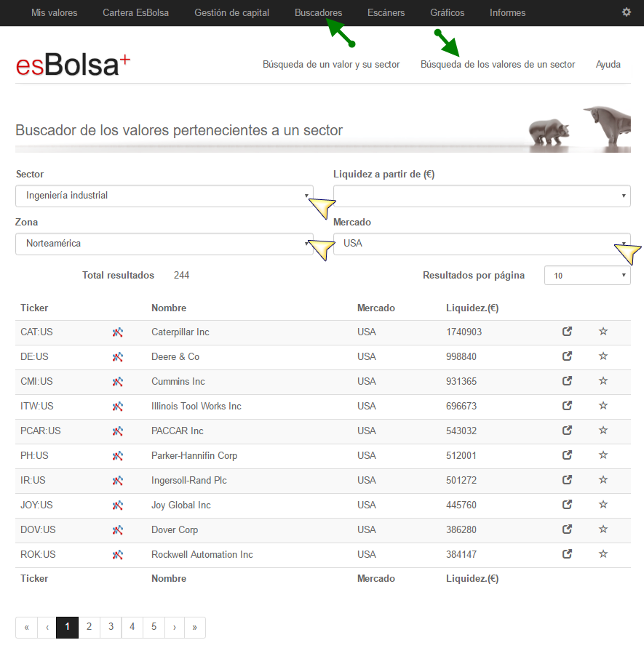
Task: Open the Zona dropdown set to Norteamérica
Action: tap(164, 244)
